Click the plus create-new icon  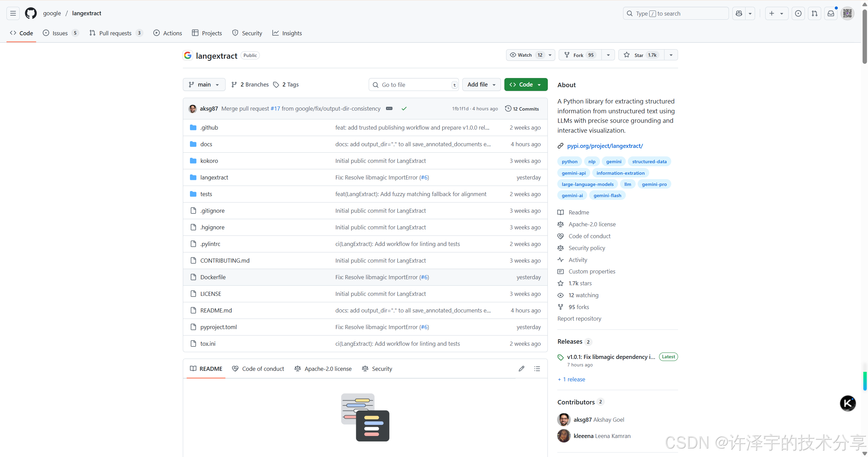coord(772,13)
